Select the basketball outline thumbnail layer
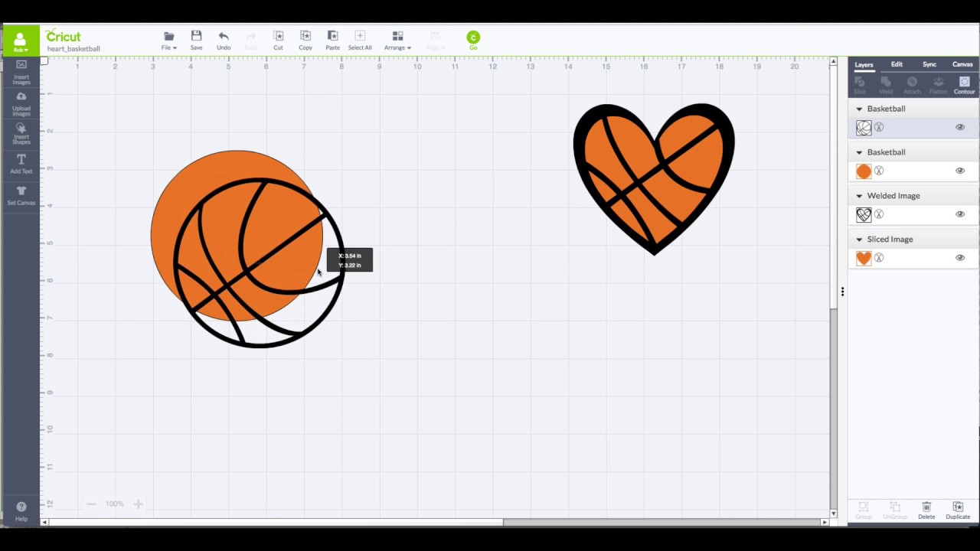 (864, 128)
